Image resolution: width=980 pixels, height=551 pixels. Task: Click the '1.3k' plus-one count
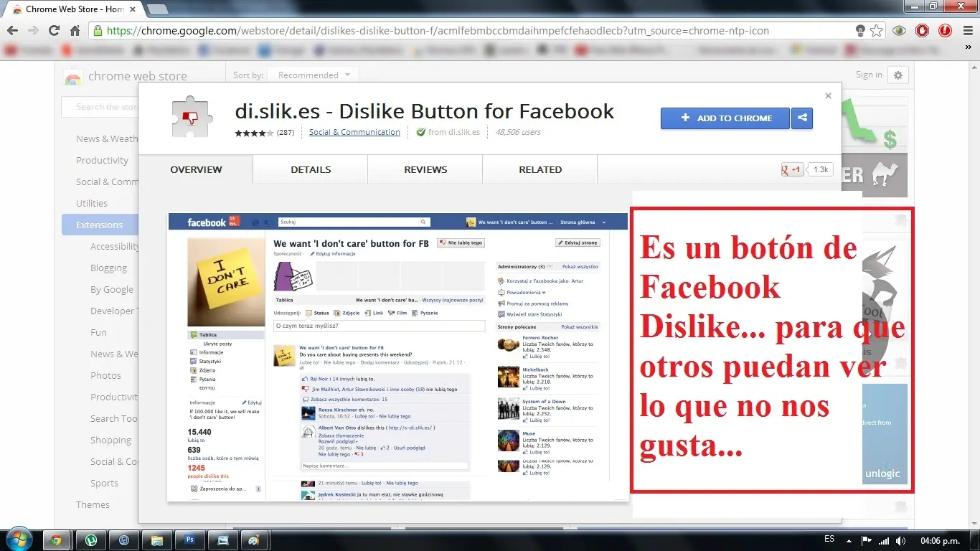(820, 169)
